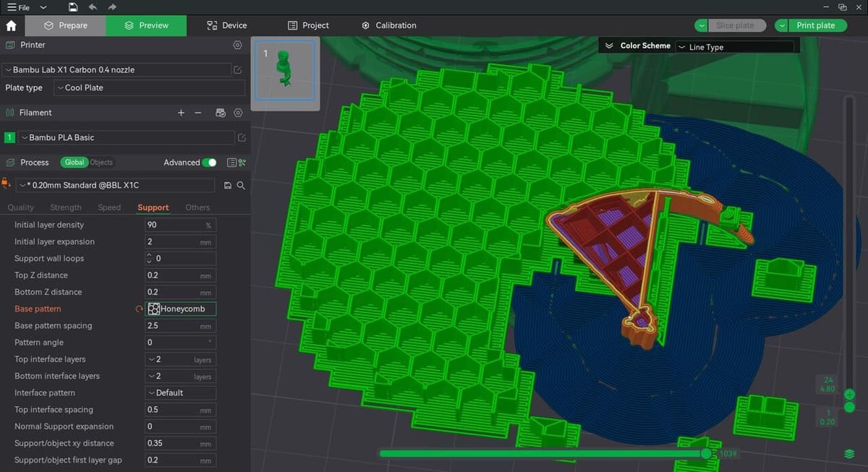This screenshot has width=868, height=472.
Task: Open the Interface pattern dropdown
Action: point(180,393)
